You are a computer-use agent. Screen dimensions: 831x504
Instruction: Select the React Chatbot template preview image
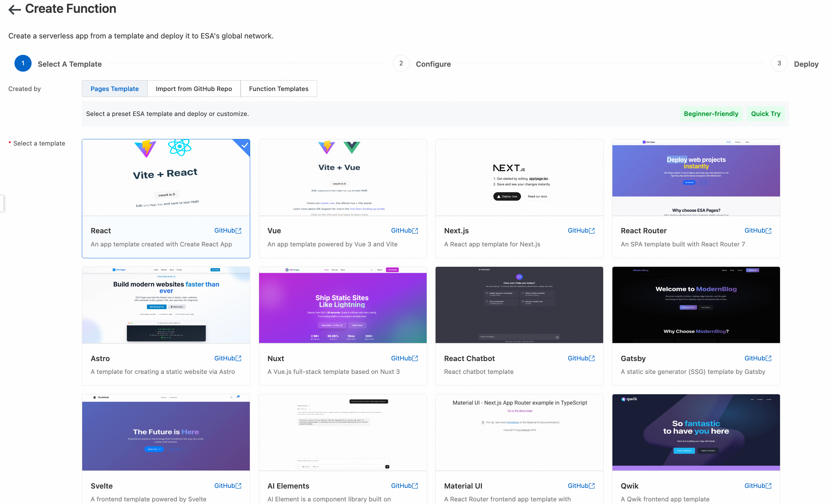point(519,305)
